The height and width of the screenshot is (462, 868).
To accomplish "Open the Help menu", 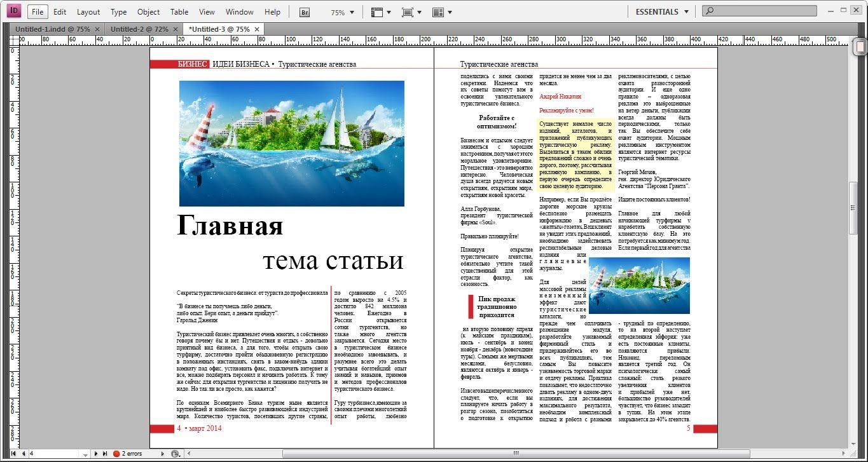I will coord(272,12).
